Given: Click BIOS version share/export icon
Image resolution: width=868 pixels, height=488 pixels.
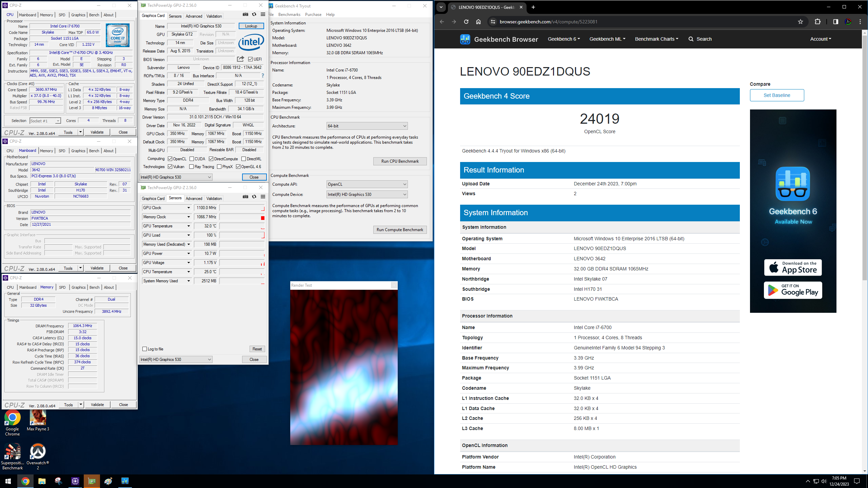Looking at the screenshot, I should 240,59.
